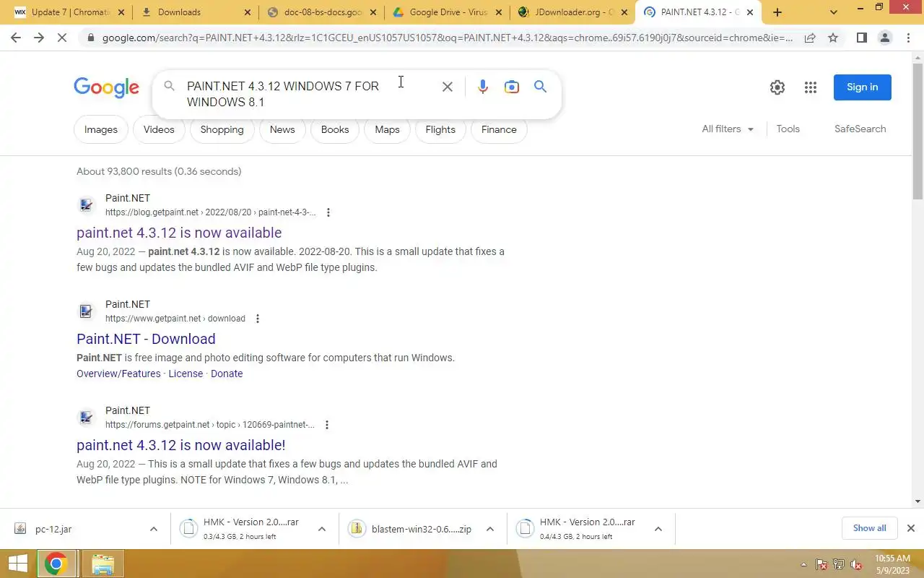The height and width of the screenshot is (578, 924).
Task: Expand All filters dropdown
Action: coord(728,129)
